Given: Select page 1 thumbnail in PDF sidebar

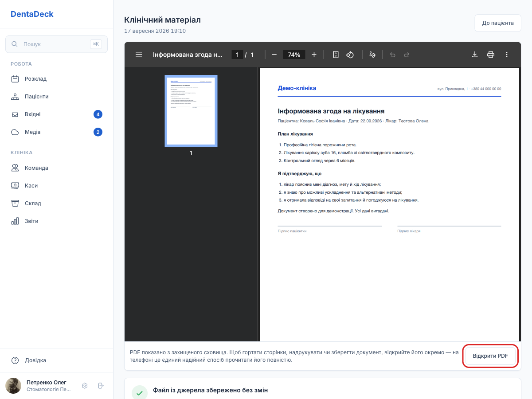Looking at the screenshot, I should pos(191,111).
